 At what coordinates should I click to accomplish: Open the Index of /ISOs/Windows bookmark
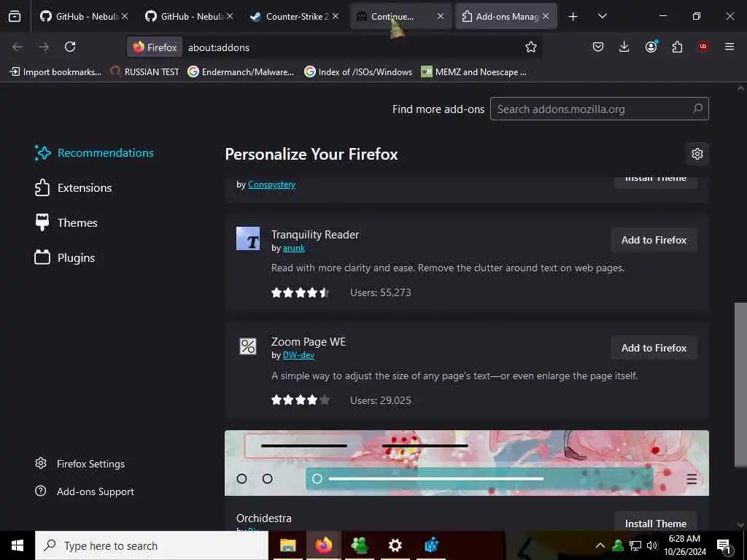(x=358, y=72)
